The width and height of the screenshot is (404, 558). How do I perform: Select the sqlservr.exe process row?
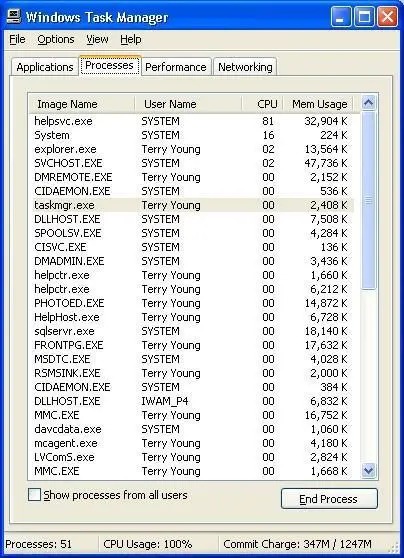tap(191, 331)
